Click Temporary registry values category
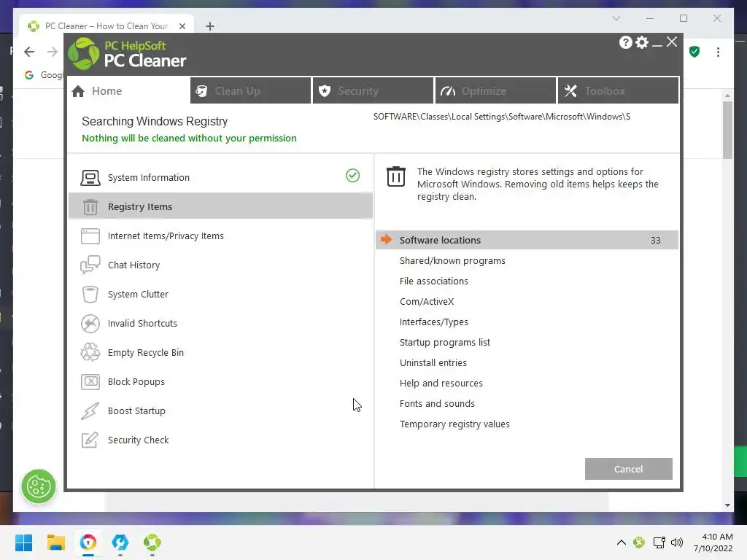 click(x=454, y=424)
